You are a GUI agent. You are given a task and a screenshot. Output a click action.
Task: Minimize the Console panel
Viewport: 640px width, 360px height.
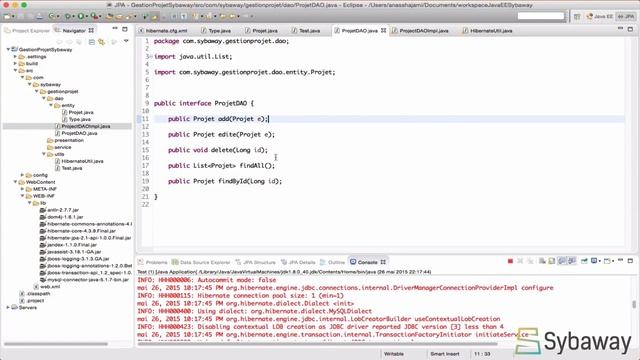620,260
